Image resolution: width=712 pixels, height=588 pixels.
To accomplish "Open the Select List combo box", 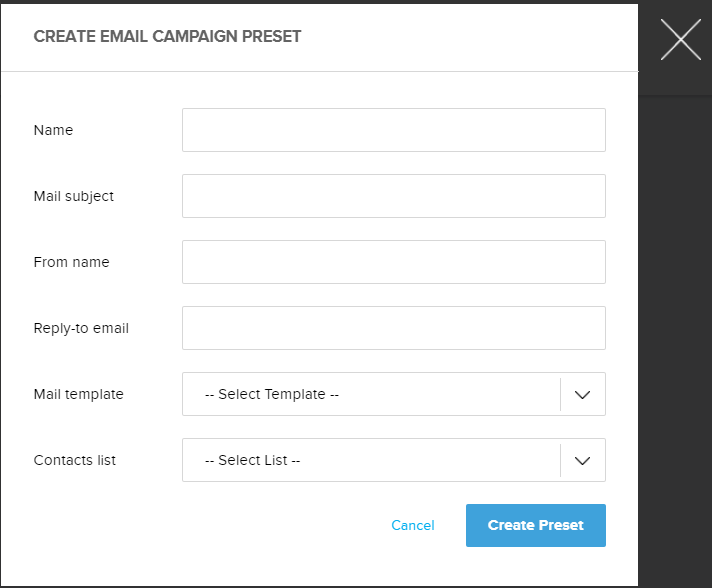I will pyautogui.click(x=372, y=460).
